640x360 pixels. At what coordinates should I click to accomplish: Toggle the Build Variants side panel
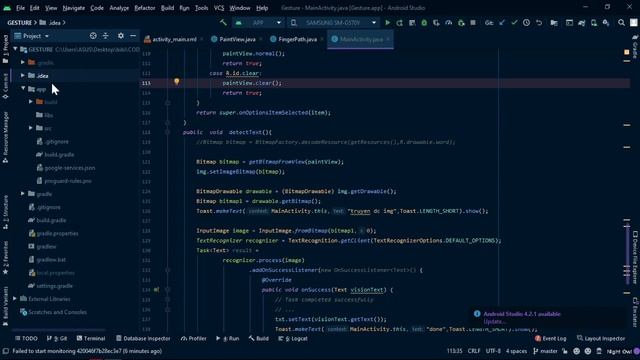(x=5, y=306)
